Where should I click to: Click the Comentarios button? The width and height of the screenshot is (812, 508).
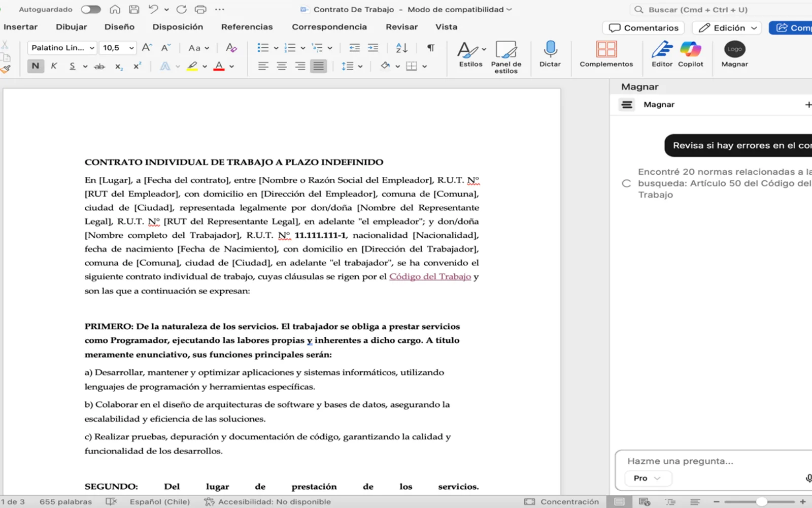point(644,28)
